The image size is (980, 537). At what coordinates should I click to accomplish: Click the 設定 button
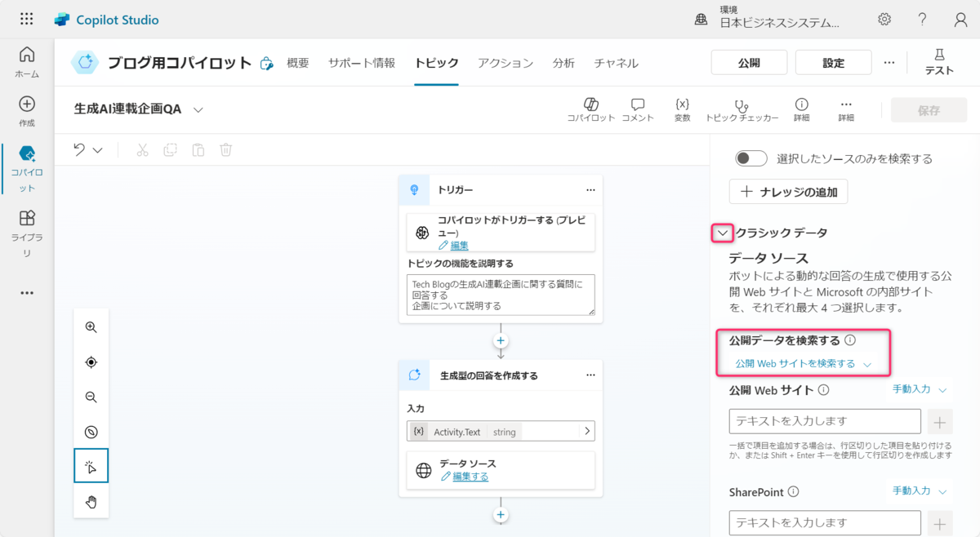tap(833, 63)
